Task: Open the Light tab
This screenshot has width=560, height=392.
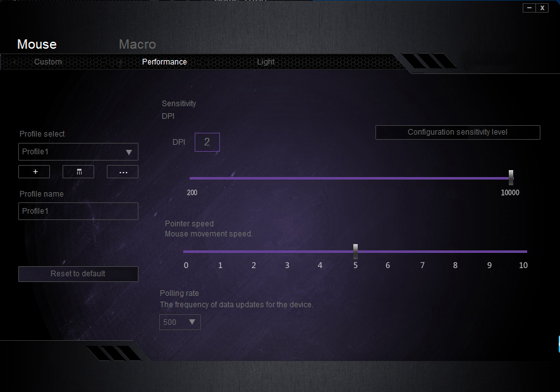Action: point(266,62)
